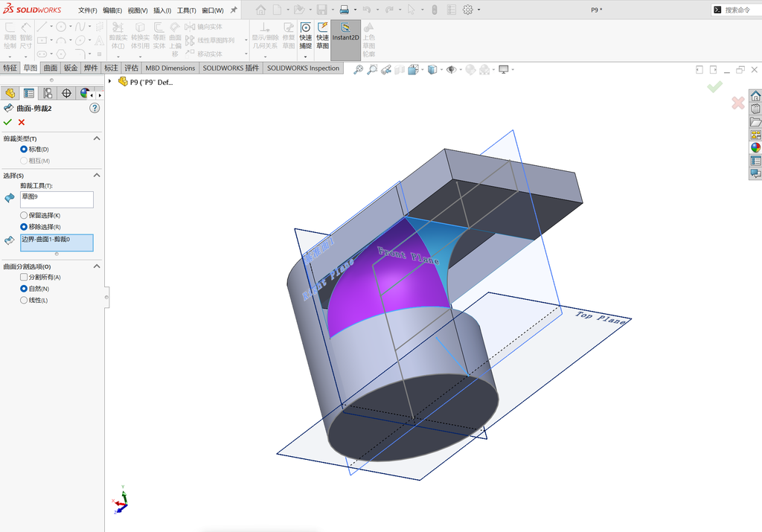Open the 快速捕捉 dropdown arrow

(x=305, y=57)
